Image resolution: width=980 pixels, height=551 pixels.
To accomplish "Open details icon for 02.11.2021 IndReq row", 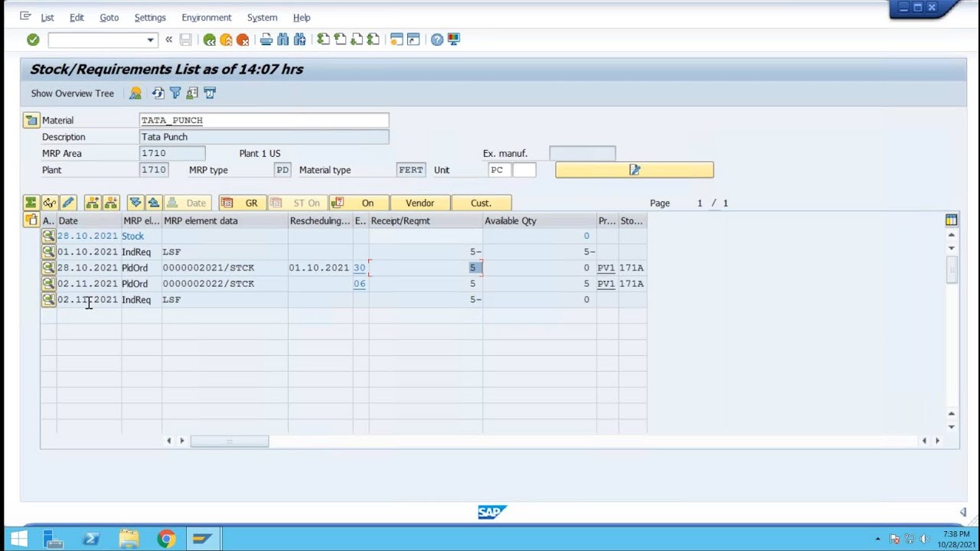I will click(x=48, y=300).
